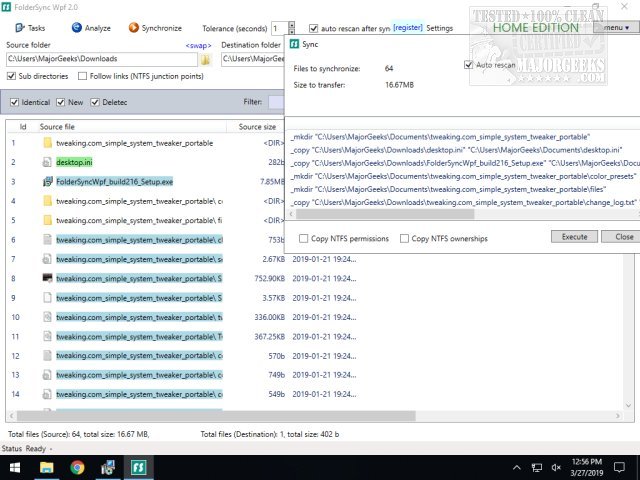The height and width of the screenshot is (480, 640).
Task: Click the taskbar clock
Action: [587, 467]
